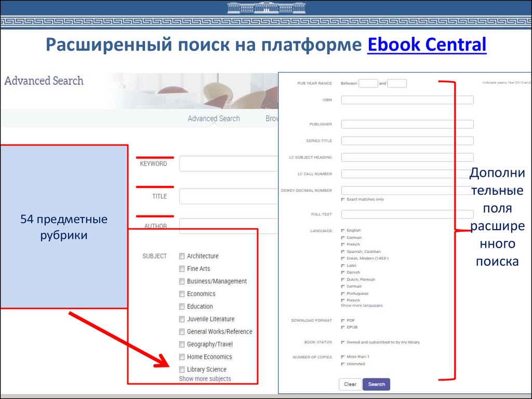Image resolution: width=532 pixels, height=399 pixels.
Task: Check the Portuguese language checkbox
Action: 343,294
